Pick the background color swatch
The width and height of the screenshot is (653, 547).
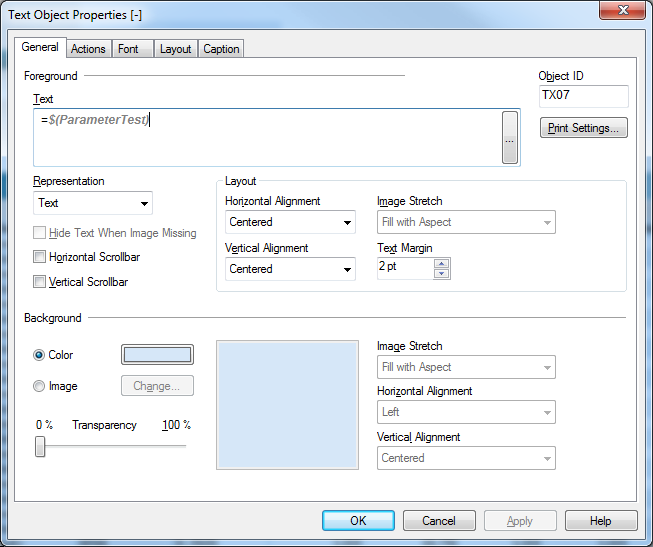tap(157, 355)
